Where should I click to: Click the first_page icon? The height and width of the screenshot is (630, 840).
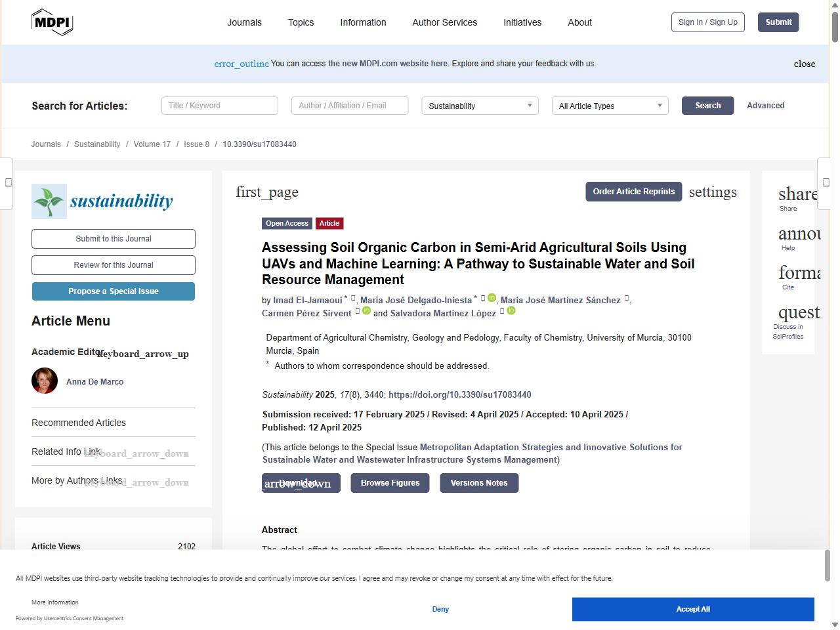click(267, 192)
